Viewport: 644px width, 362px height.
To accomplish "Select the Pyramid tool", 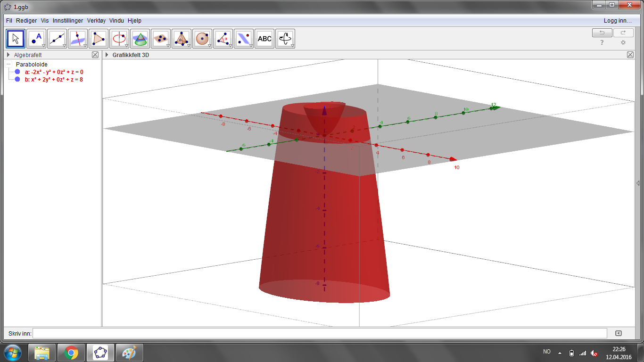I will click(x=182, y=39).
